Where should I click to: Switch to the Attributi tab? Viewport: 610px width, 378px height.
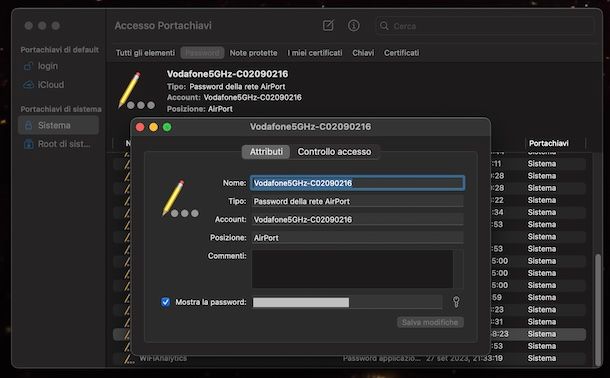coord(266,152)
